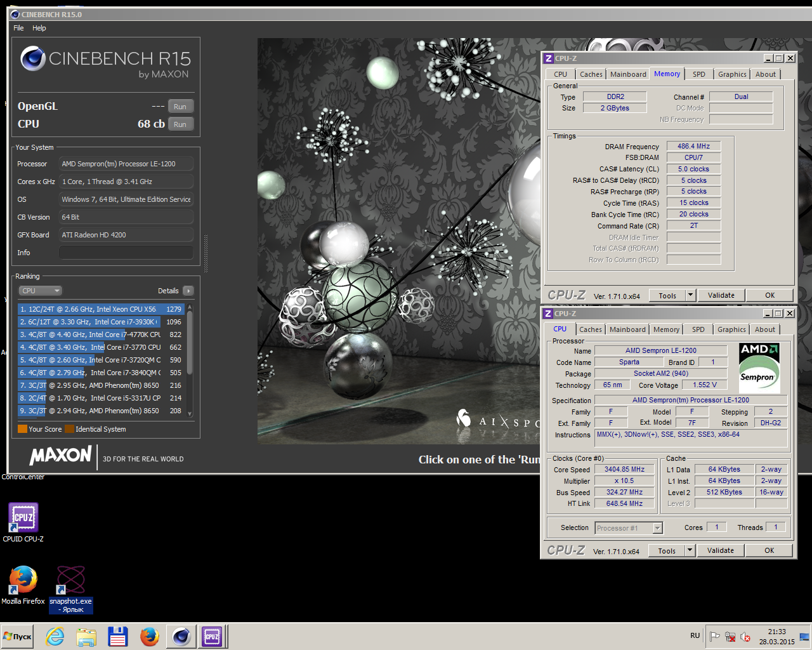Click the Cinebench title bar icon

pos(15,14)
